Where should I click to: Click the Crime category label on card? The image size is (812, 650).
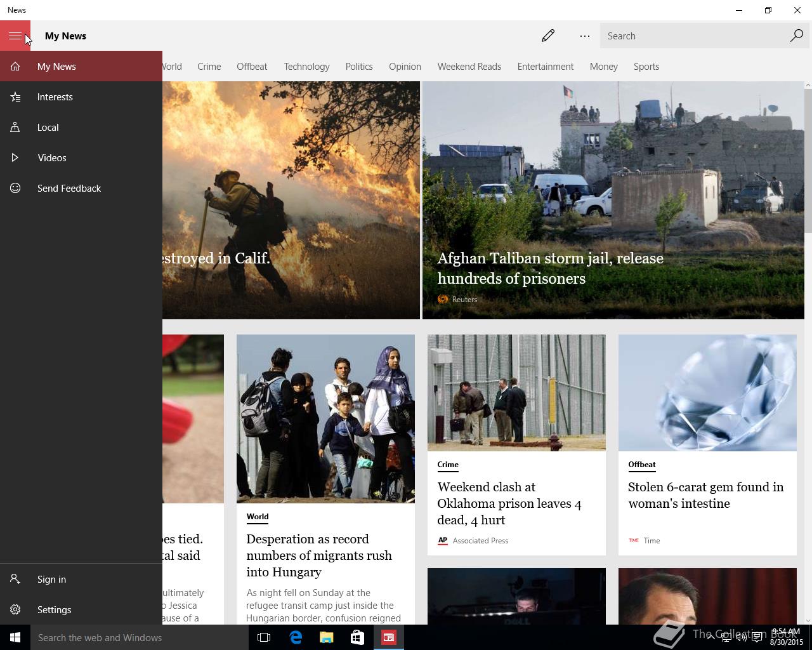pyautogui.click(x=448, y=464)
